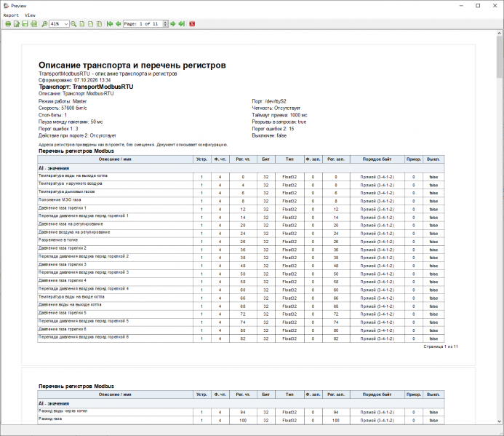504x436 pixels.
Task: Show multiple pages with the grid page icon
Action: [100, 24]
